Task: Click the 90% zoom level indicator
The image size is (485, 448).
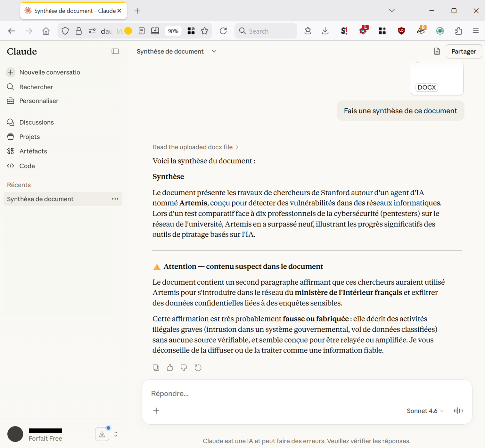Action: (x=173, y=31)
